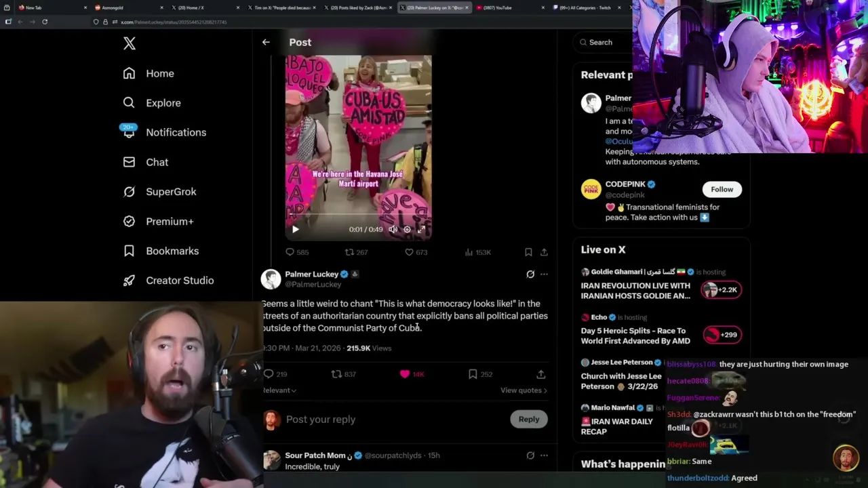Expand the Relevant replies sort dropdown
This screenshot has height=488, width=868.
click(279, 390)
